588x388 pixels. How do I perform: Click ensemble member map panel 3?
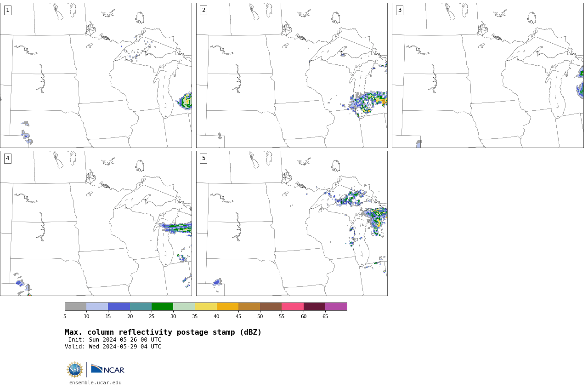[x=487, y=75]
